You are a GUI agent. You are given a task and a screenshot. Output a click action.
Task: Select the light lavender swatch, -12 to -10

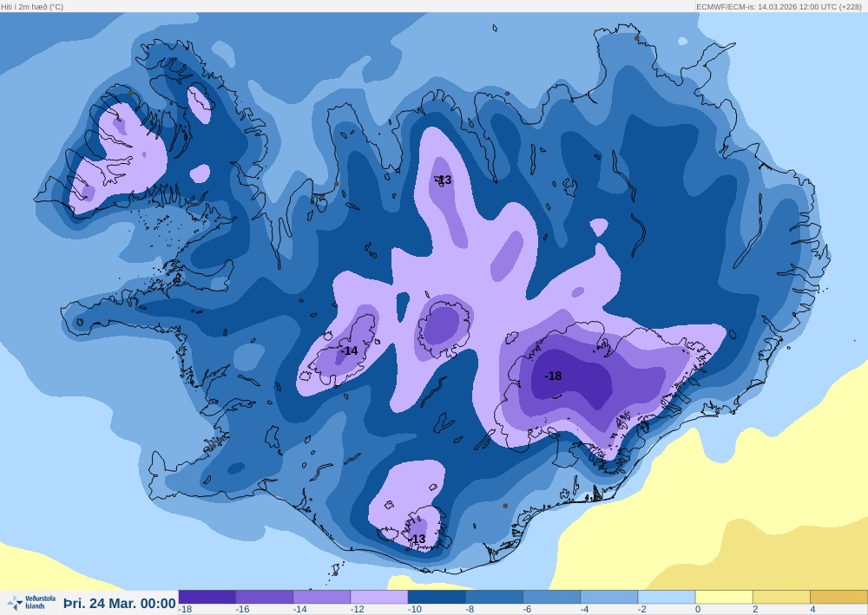pos(379,597)
